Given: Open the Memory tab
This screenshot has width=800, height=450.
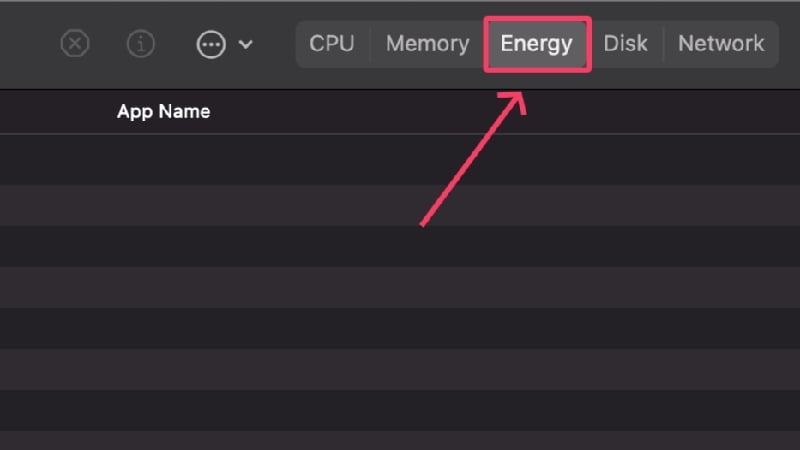Looking at the screenshot, I should pos(428,44).
